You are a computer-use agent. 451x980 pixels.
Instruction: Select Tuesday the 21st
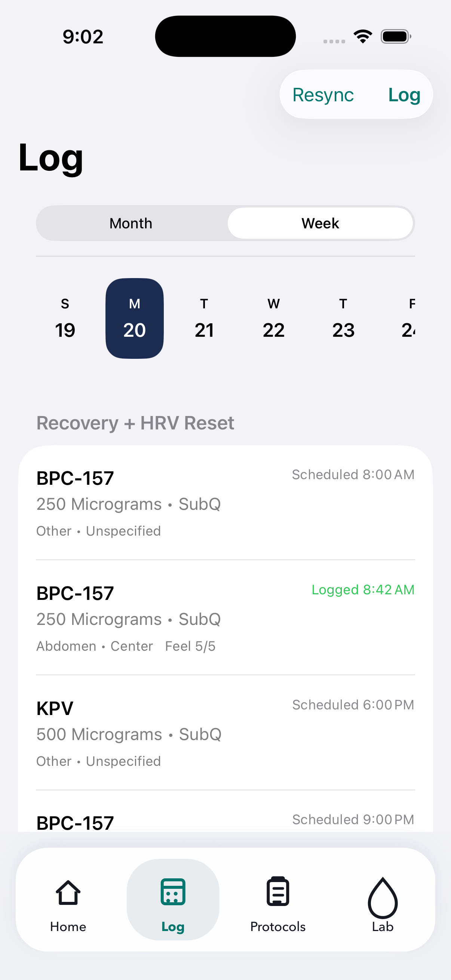204,318
